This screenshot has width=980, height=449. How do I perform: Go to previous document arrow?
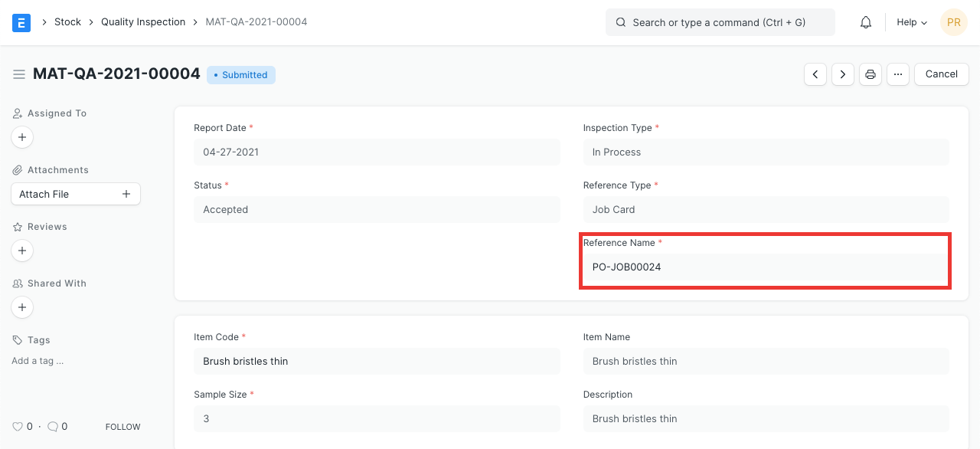(x=815, y=74)
